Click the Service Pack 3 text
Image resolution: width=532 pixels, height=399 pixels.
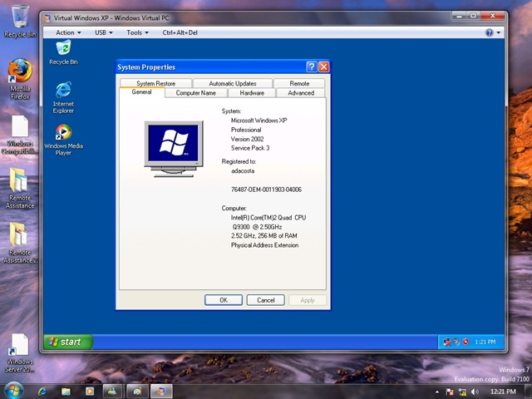250,148
